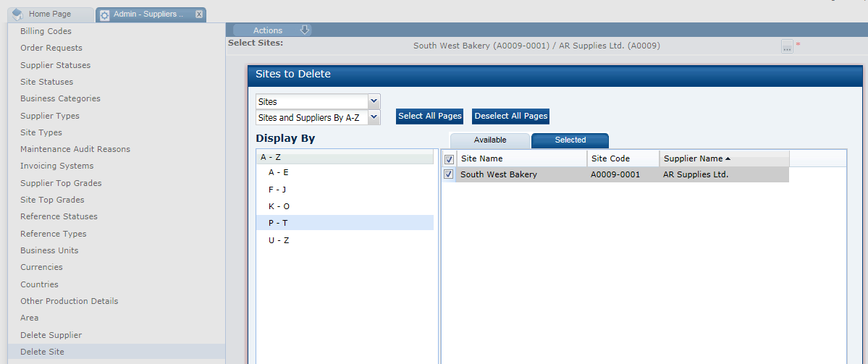Select the F - J range

[x=345, y=190]
